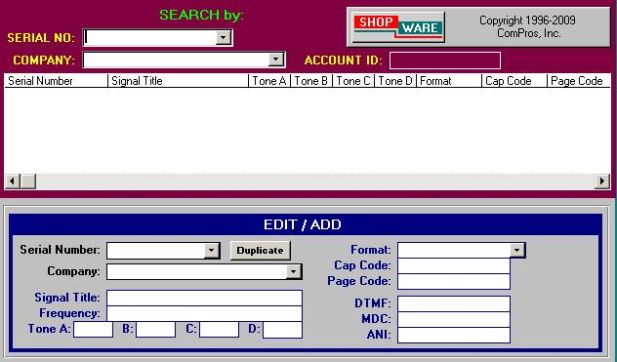Click the EDIT / ADD panel title
Viewport: 617px width, 362px height.
tap(302, 224)
